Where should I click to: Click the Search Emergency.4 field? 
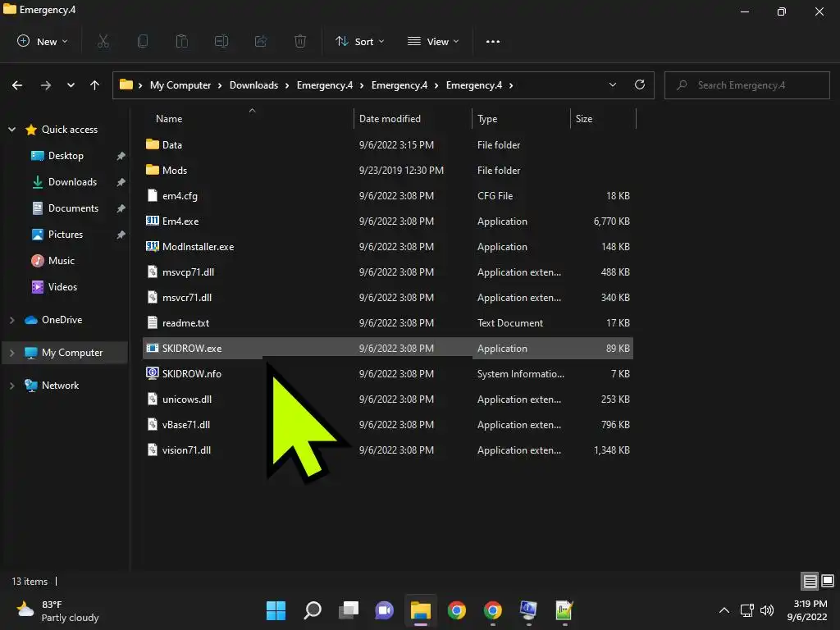pyautogui.click(x=746, y=85)
